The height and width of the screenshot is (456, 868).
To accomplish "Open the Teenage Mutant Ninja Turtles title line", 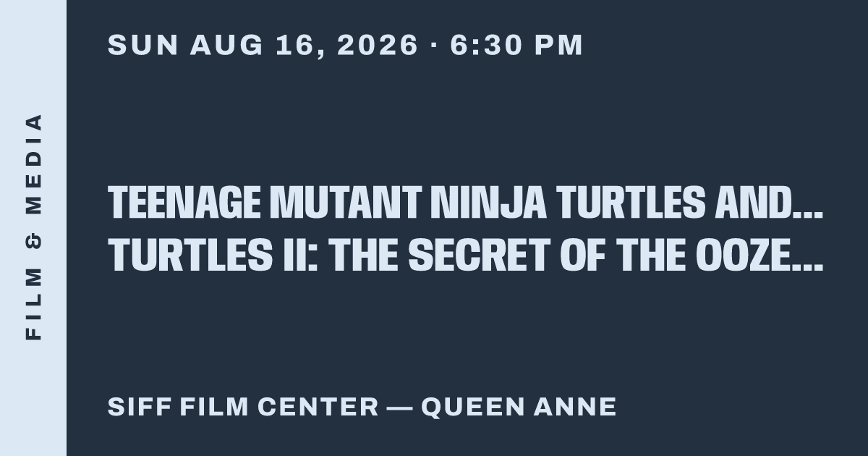I will tap(466, 203).
